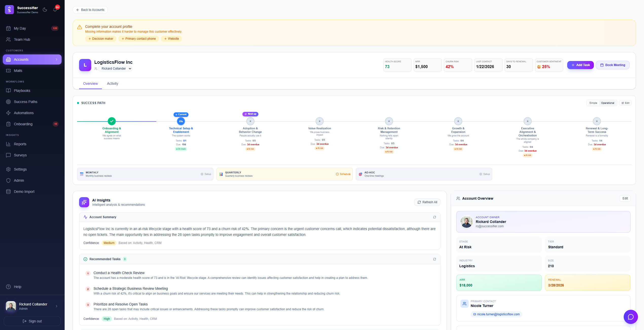
Task: Expand the Accounts sidebar chevron
Action: click(x=57, y=59)
